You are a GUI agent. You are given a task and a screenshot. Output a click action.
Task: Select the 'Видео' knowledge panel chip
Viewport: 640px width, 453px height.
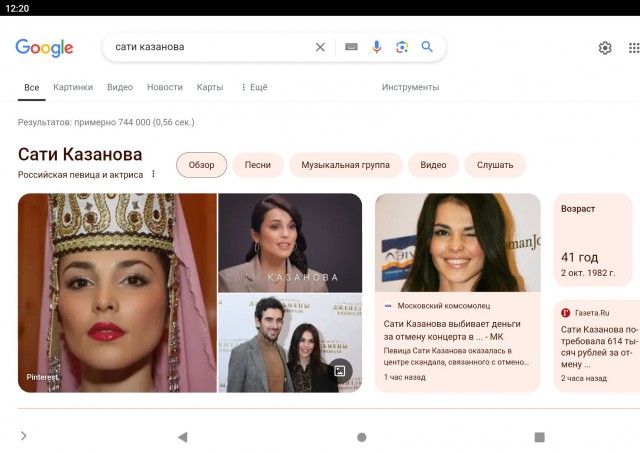pos(433,165)
